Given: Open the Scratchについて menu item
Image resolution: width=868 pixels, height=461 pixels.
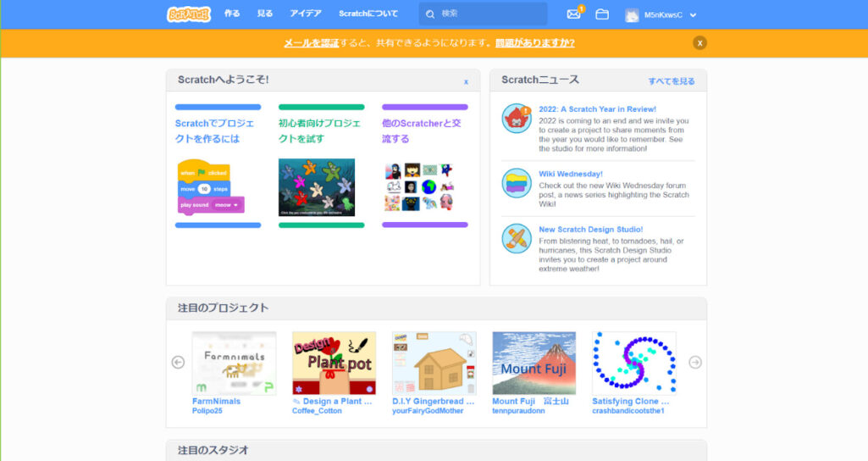Looking at the screenshot, I should click(368, 14).
